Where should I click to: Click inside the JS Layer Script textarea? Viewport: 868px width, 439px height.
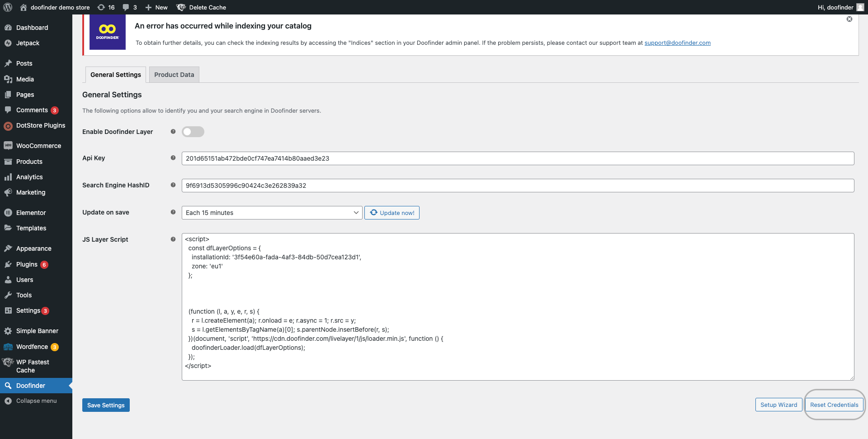tap(518, 307)
